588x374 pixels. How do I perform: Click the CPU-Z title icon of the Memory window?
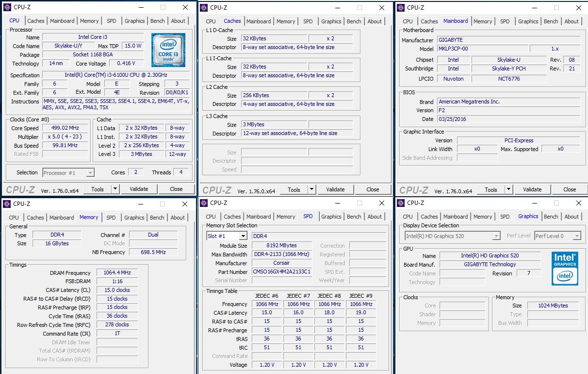(x=7, y=204)
